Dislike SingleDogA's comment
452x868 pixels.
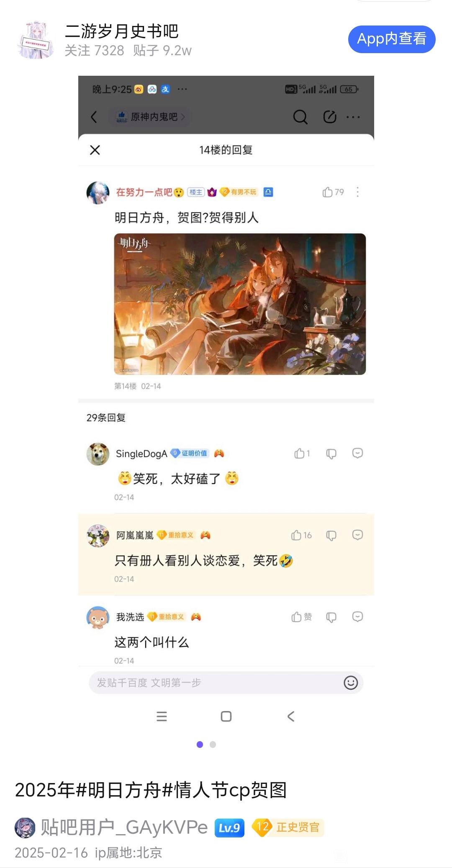click(x=331, y=453)
